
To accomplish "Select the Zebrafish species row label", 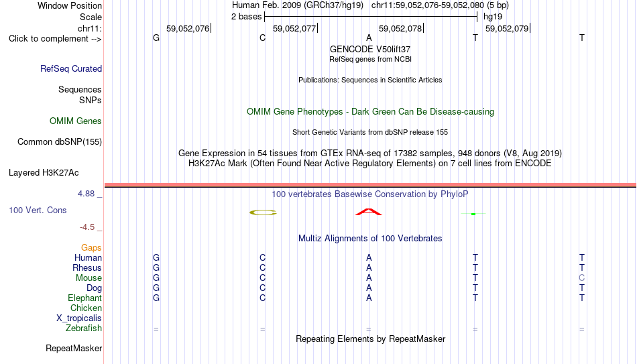I will coord(84,328).
